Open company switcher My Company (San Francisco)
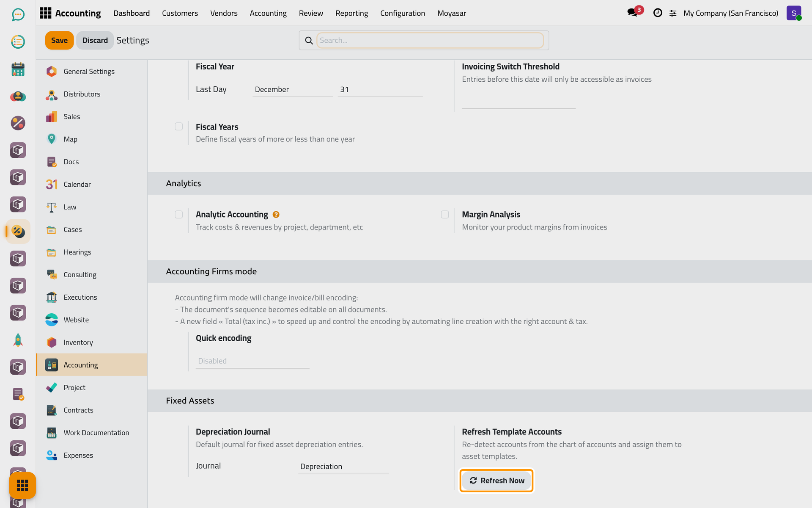812x508 pixels. pos(730,13)
